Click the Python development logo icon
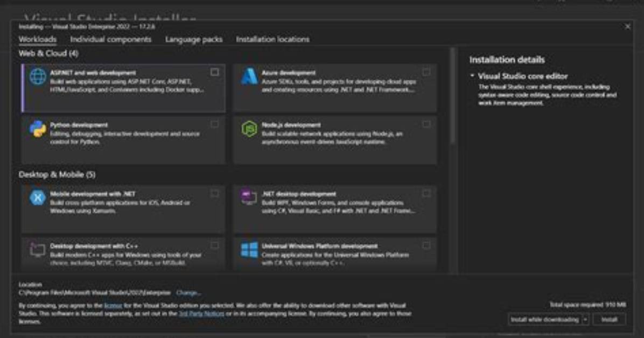 [37, 129]
